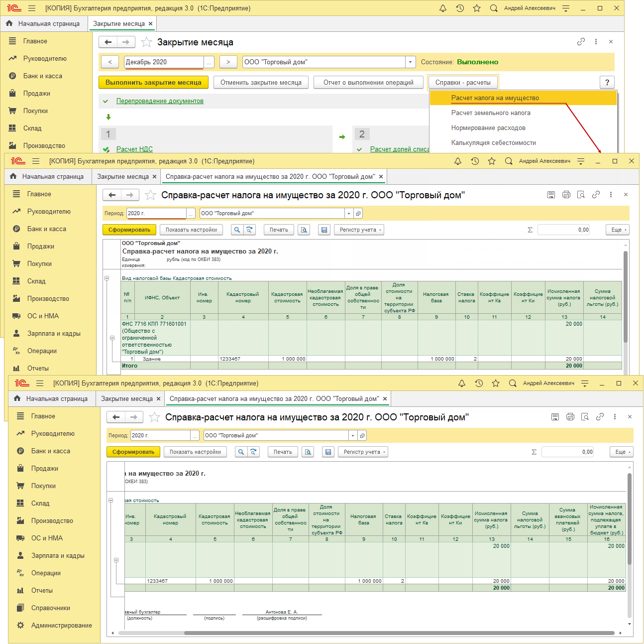Open notifications bell in front window title bar

click(x=462, y=384)
